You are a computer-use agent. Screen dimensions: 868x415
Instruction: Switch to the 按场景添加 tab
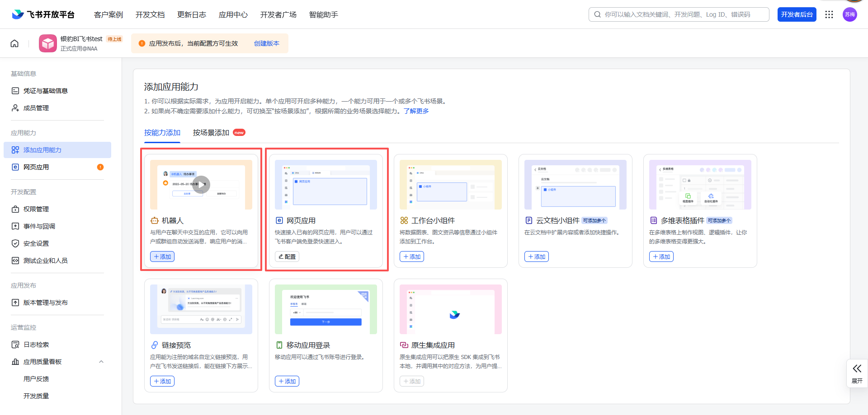pos(211,133)
